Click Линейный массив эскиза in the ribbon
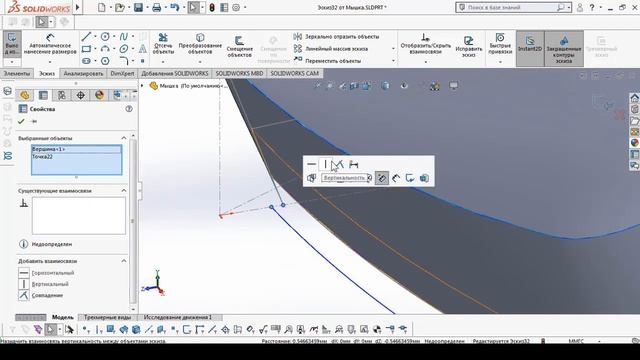The width and height of the screenshot is (640, 360). click(331, 49)
